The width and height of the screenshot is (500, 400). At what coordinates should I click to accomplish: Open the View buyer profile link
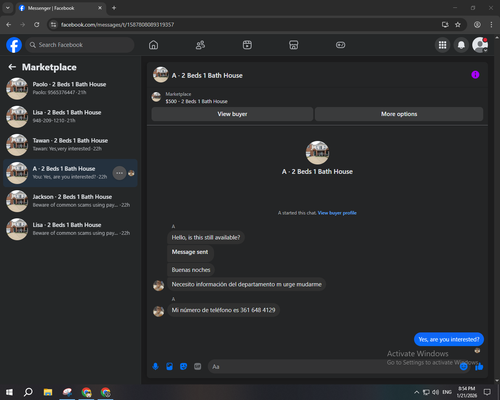click(337, 213)
